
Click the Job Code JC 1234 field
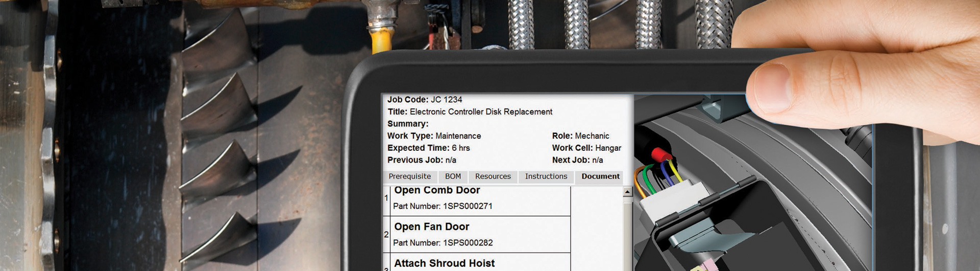424,100
